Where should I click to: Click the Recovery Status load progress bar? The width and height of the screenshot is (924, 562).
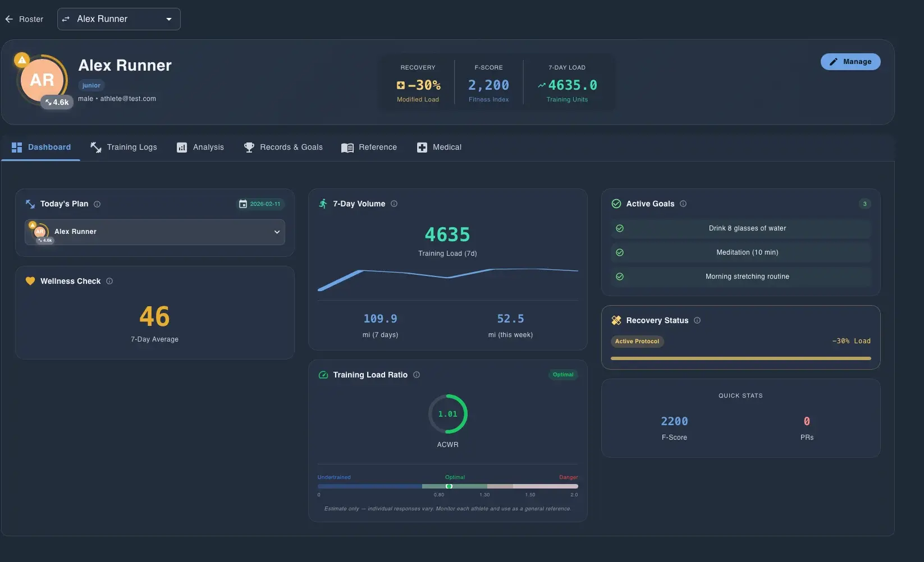(x=740, y=358)
